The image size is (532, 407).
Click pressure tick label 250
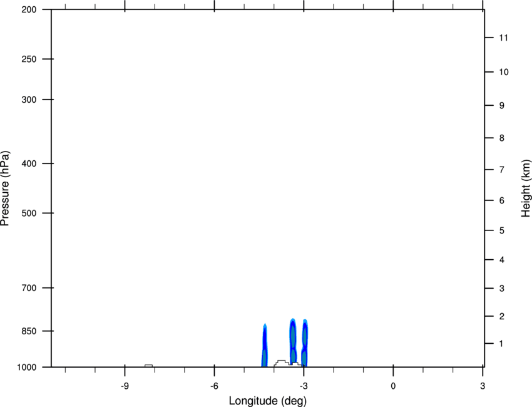tap(29, 59)
